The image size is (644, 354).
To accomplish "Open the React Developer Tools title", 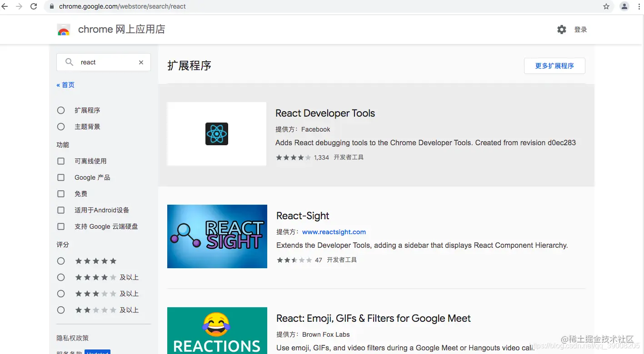I will click(x=325, y=113).
